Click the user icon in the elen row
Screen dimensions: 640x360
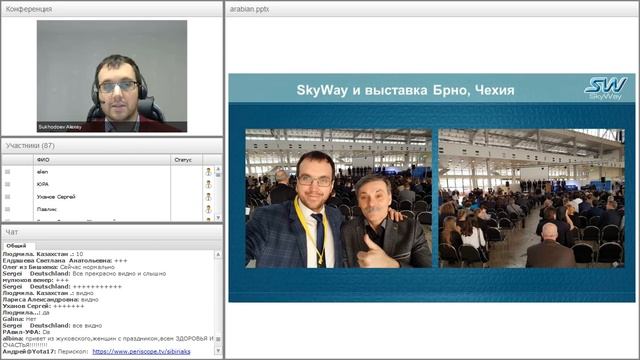(x=209, y=172)
